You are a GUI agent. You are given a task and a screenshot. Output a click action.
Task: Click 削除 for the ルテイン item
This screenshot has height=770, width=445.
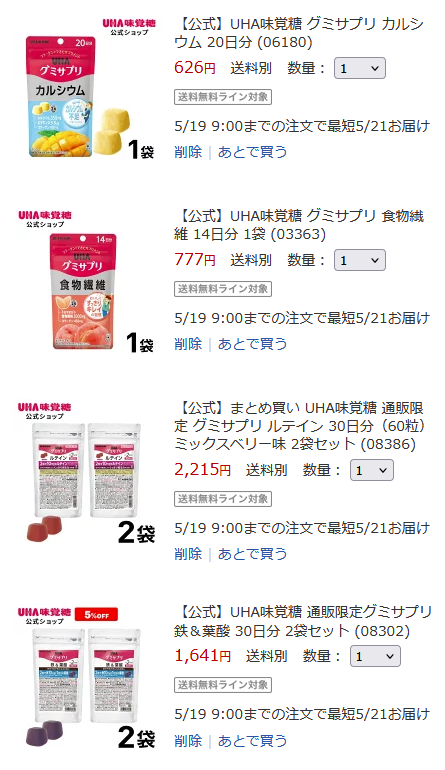point(188,554)
